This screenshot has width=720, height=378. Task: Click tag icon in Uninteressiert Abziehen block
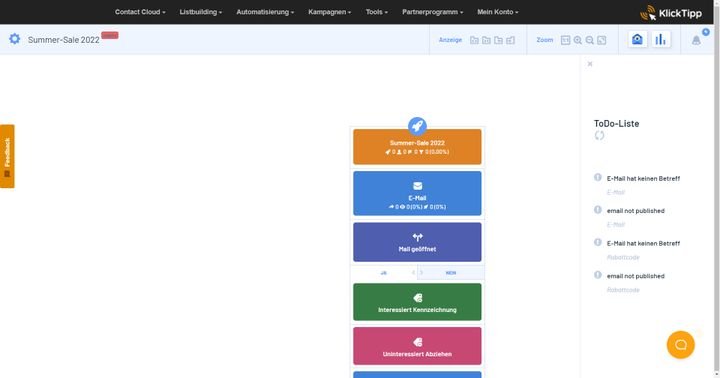tap(417, 342)
